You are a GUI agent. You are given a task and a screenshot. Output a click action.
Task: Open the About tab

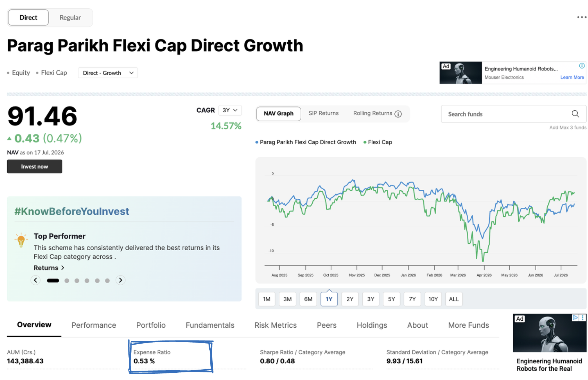point(418,325)
